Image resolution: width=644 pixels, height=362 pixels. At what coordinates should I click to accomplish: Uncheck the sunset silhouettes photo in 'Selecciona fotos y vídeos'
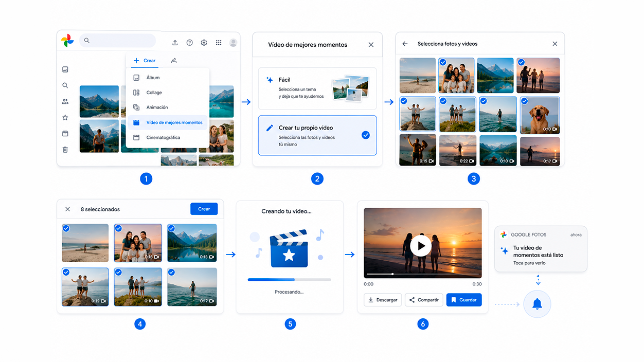point(522,62)
